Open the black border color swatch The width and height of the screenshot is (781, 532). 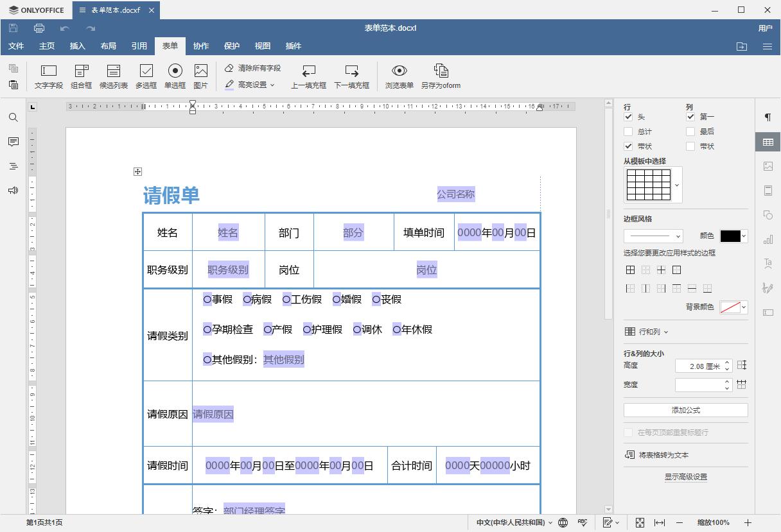pyautogui.click(x=733, y=236)
